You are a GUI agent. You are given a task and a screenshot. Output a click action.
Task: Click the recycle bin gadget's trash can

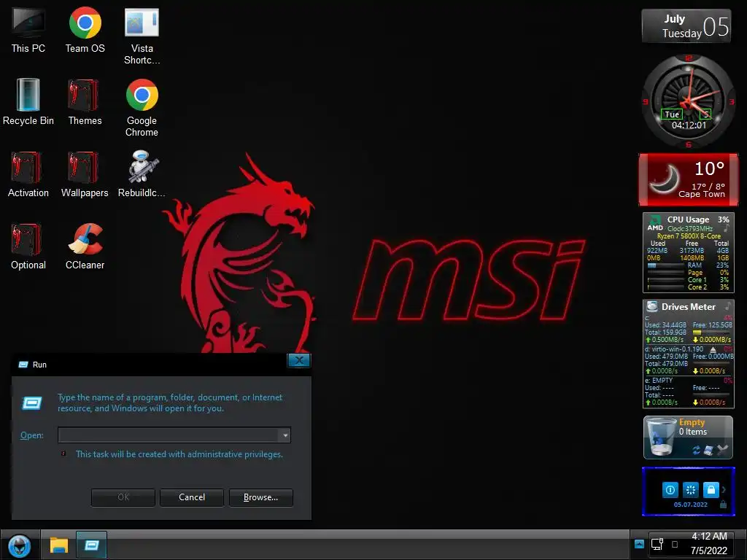pyautogui.click(x=661, y=437)
